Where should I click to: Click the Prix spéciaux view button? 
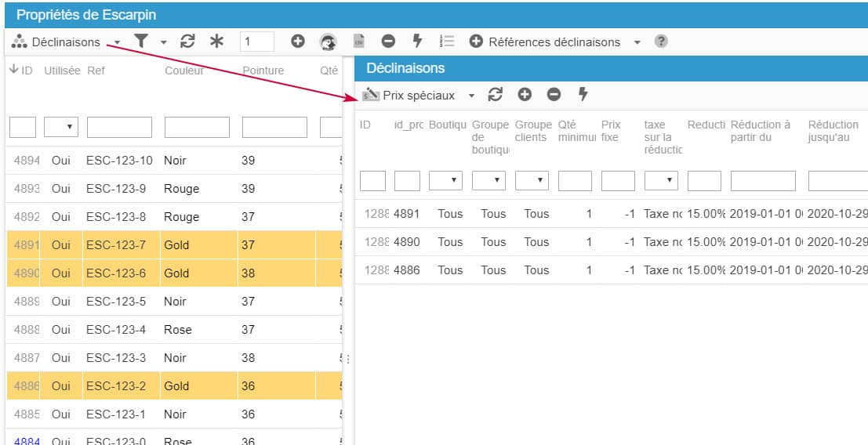409,95
